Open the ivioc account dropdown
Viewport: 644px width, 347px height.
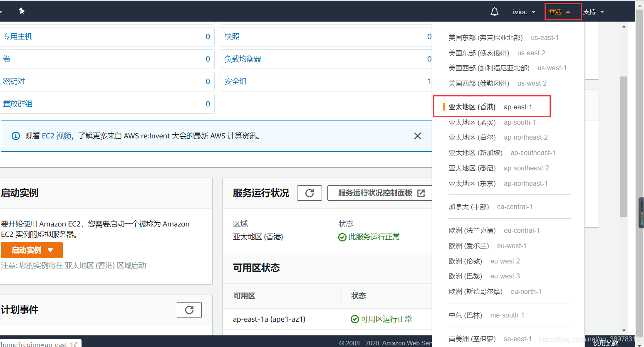524,12
